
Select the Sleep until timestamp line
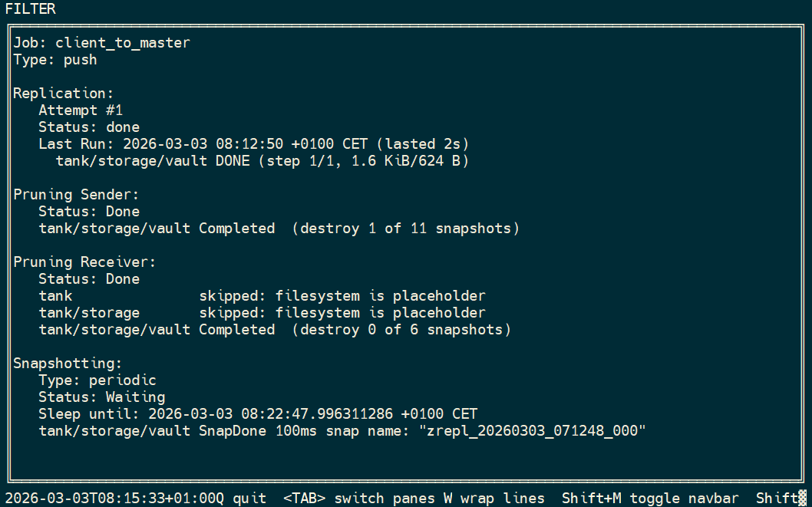coord(258,414)
